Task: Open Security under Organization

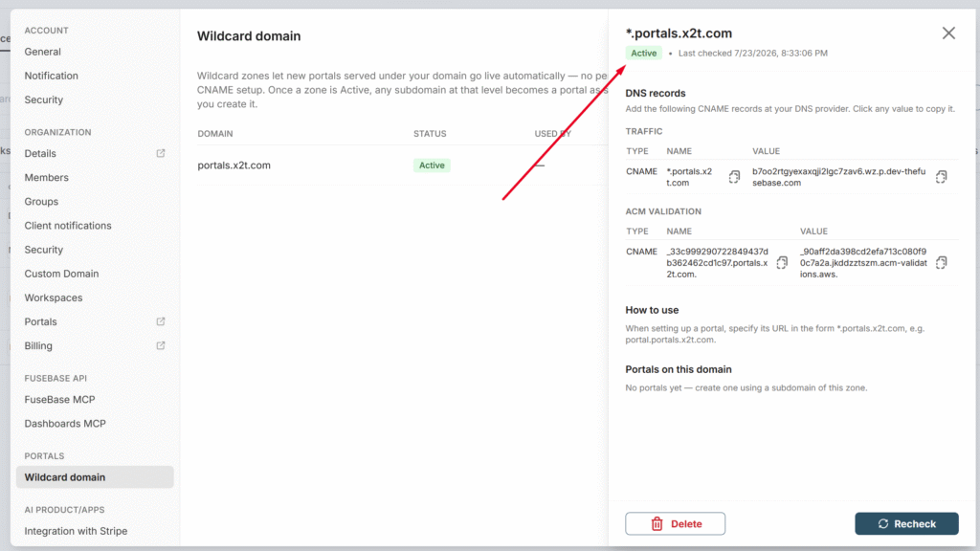Action: [x=44, y=250]
